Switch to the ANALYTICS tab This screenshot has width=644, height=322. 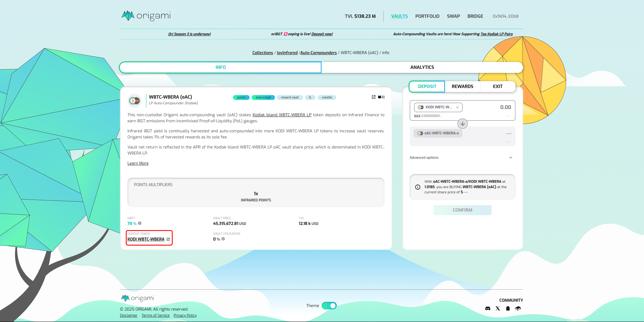(x=422, y=67)
